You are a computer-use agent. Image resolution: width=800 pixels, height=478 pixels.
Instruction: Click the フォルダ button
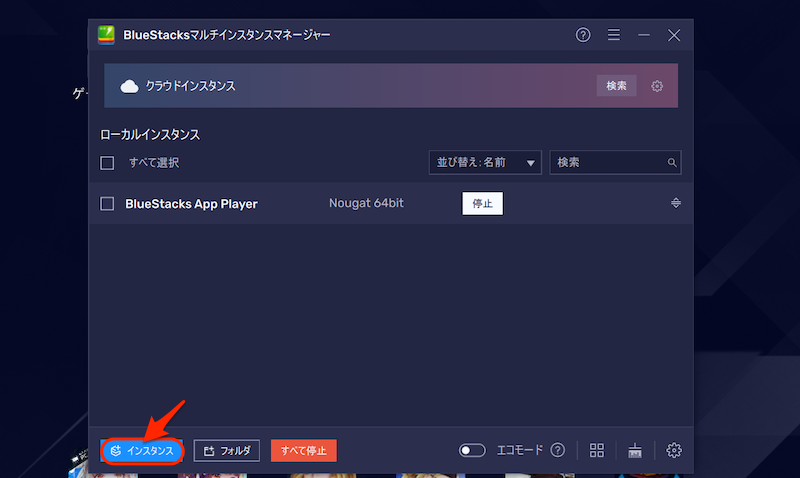click(x=227, y=451)
